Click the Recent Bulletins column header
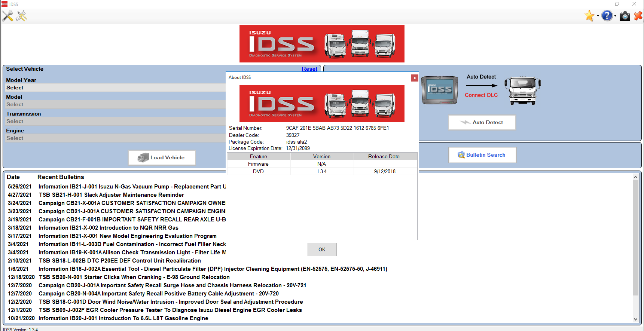 coord(61,177)
